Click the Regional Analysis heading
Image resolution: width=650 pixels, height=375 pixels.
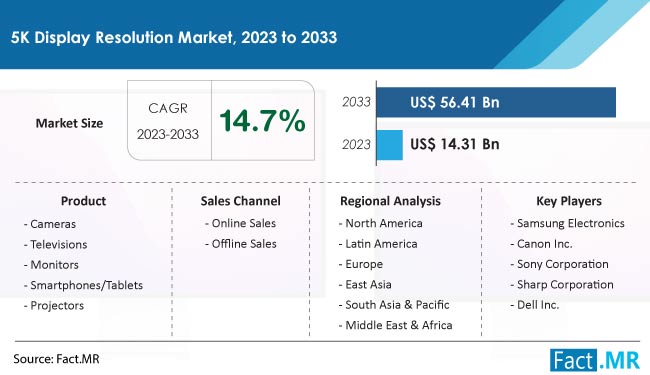(x=390, y=201)
